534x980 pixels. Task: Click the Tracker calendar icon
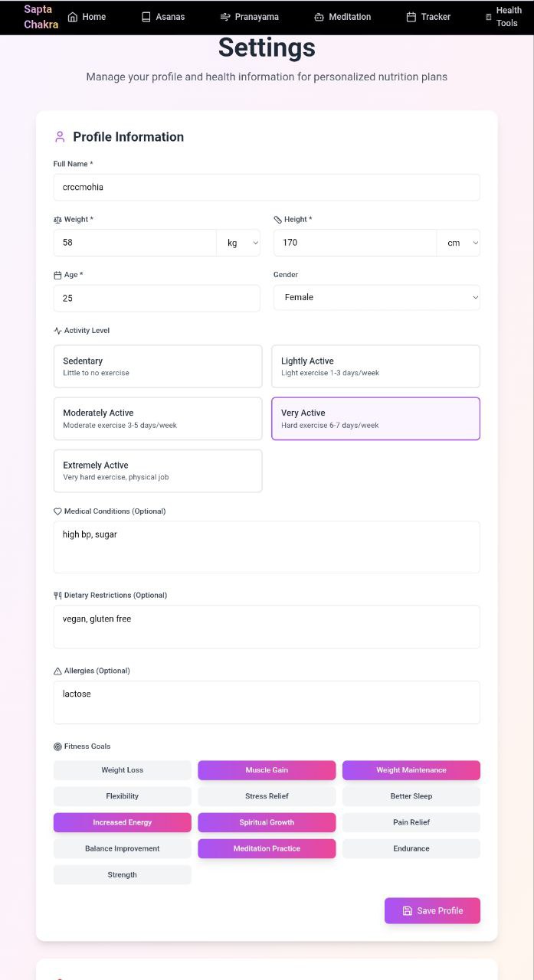click(x=411, y=17)
